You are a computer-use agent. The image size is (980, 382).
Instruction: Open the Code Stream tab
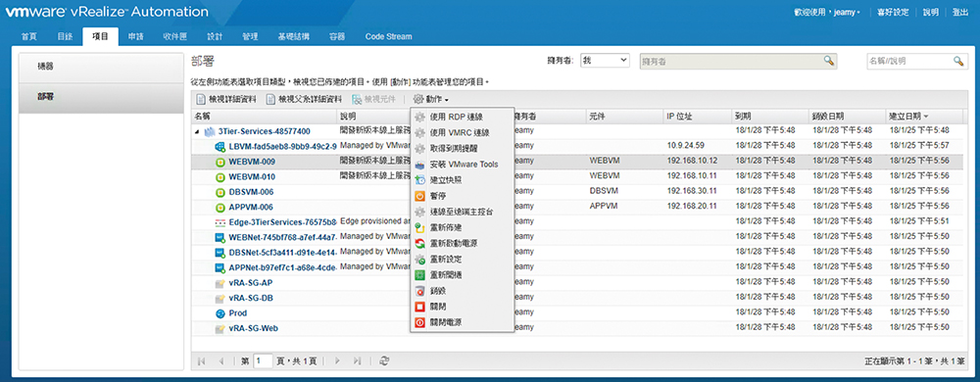pos(389,36)
